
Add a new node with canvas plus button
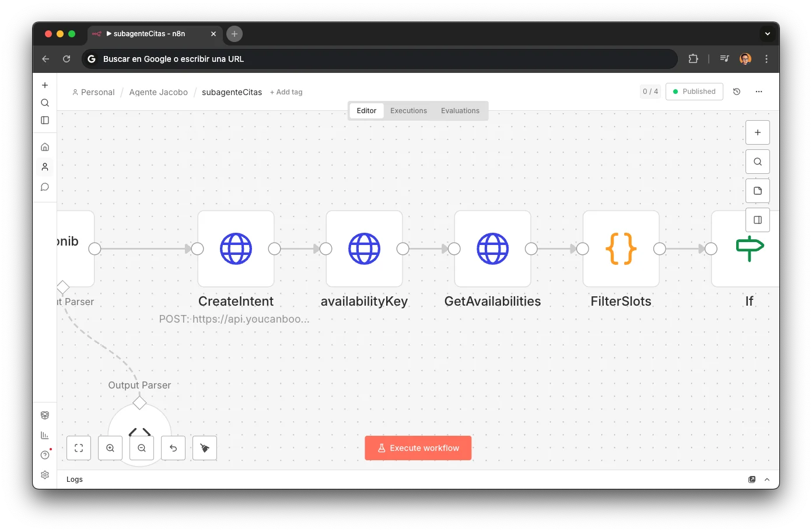757,132
